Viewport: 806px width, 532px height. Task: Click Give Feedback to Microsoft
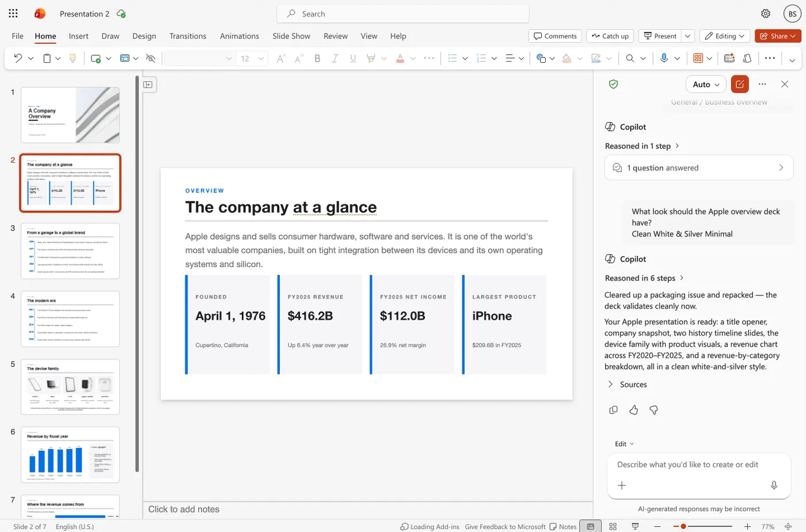(505, 526)
